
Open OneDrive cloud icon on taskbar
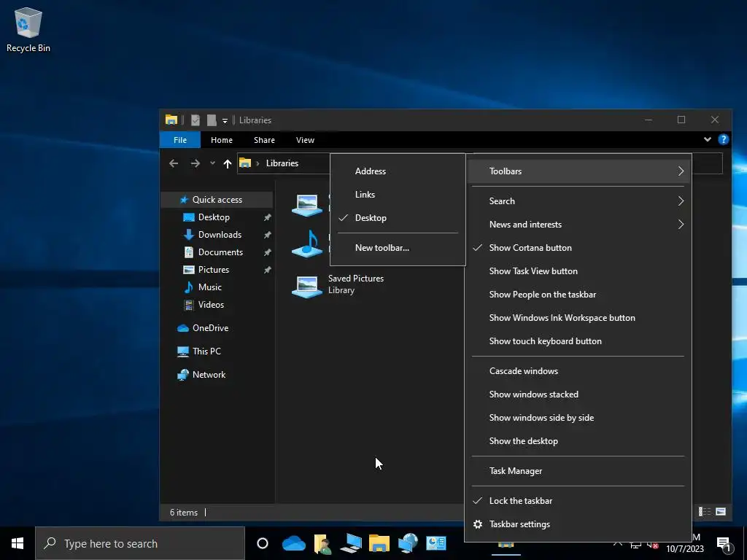tap(293, 543)
